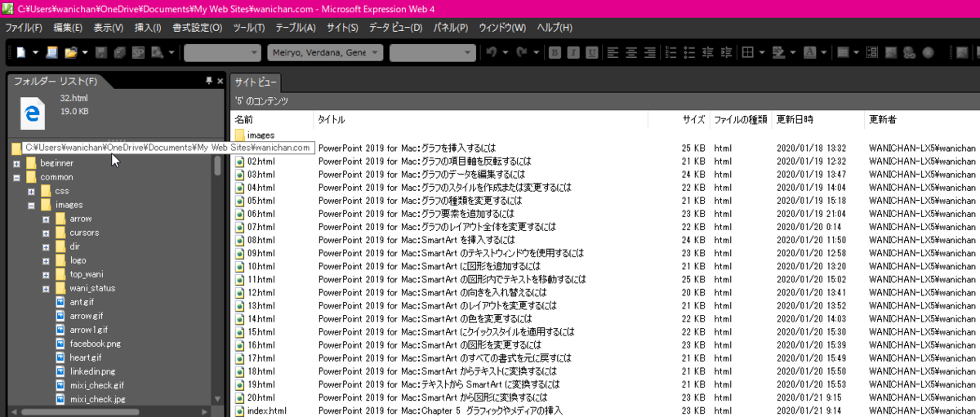Expand the cursors folder node
980x417 pixels.
pyautogui.click(x=46, y=233)
